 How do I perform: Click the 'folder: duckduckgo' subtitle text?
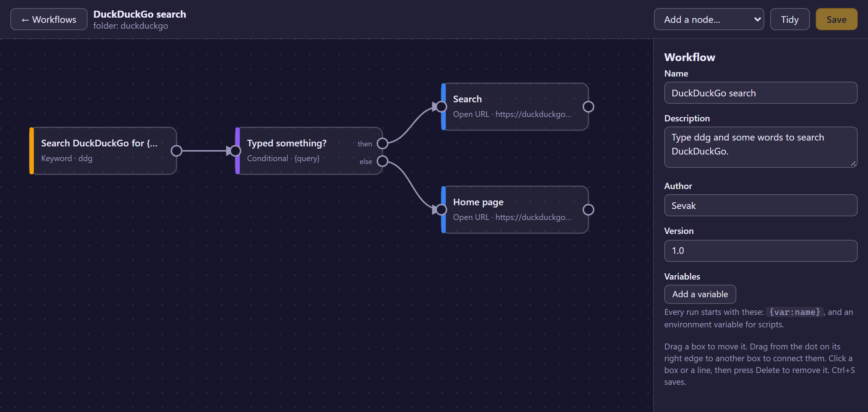[131, 26]
